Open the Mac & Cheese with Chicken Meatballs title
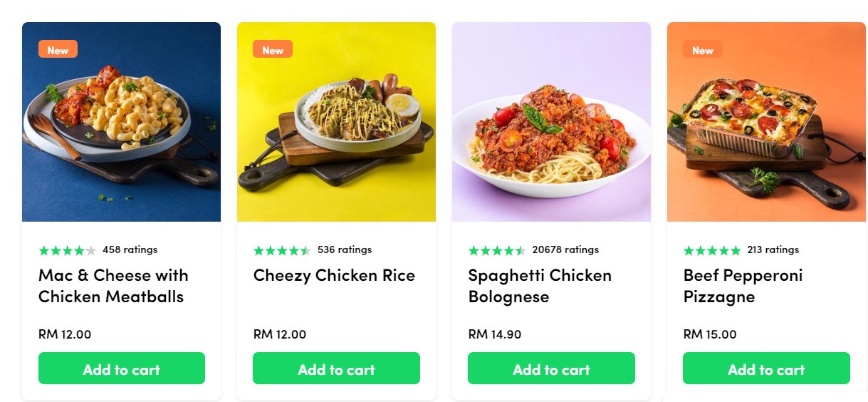The width and height of the screenshot is (868, 402). 113,286
